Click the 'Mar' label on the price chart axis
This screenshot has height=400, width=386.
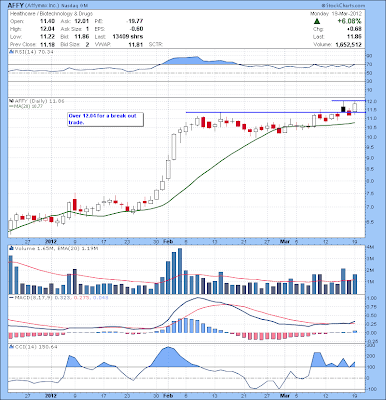[x=284, y=241]
